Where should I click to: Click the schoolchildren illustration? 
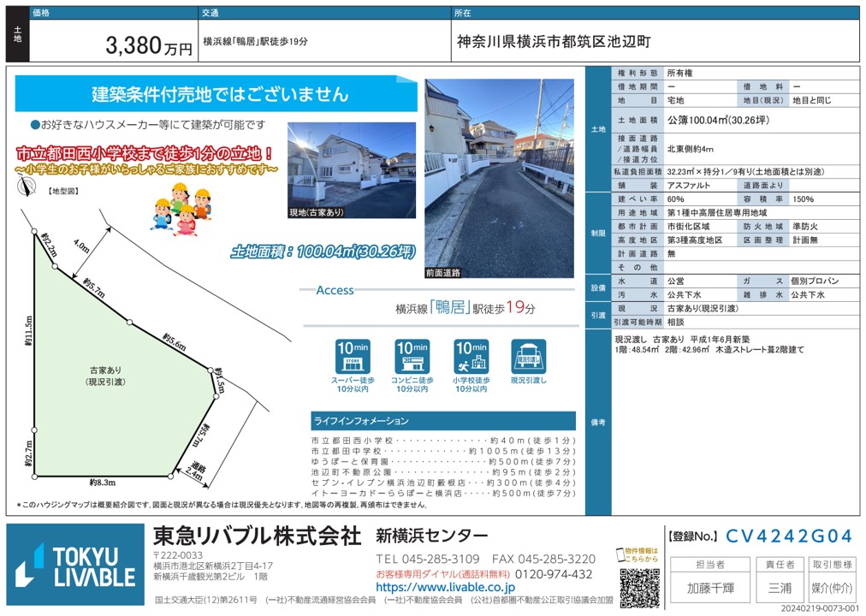tap(181, 204)
